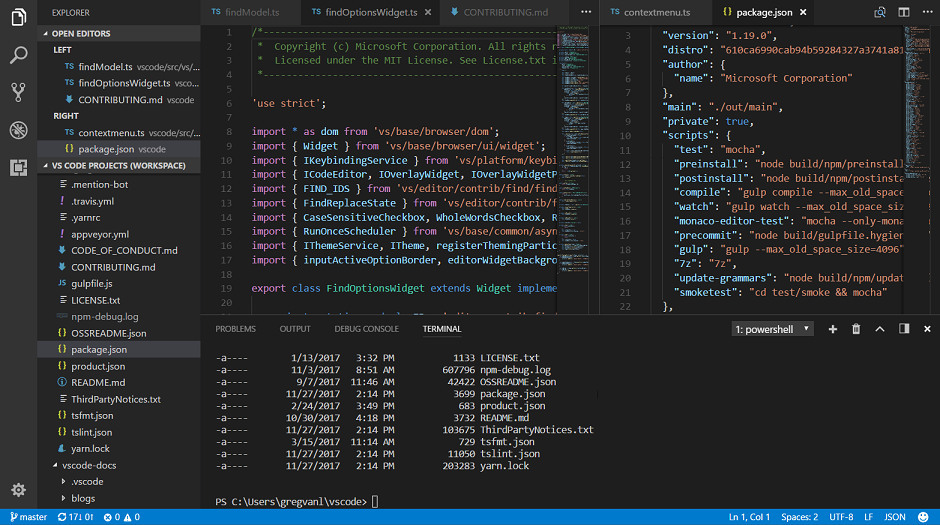Change indentation via Spaces: 2
The width and height of the screenshot is (940, 525).
point(799,517)
